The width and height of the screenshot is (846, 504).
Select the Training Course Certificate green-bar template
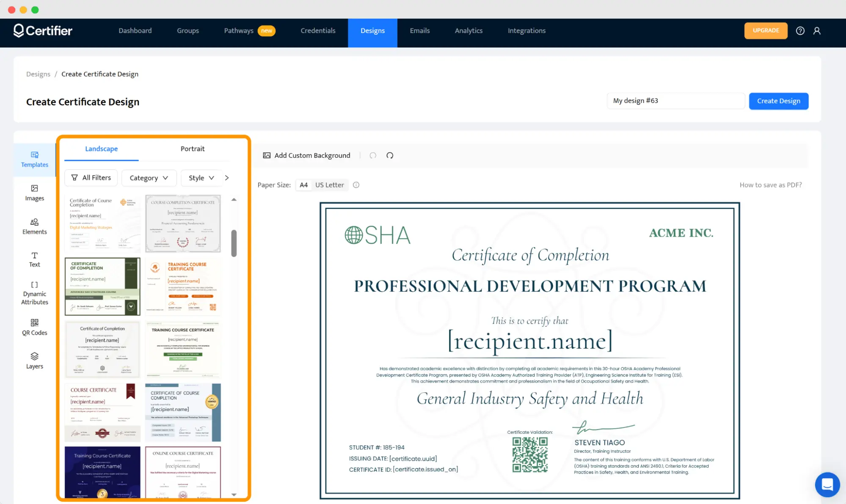183,350
